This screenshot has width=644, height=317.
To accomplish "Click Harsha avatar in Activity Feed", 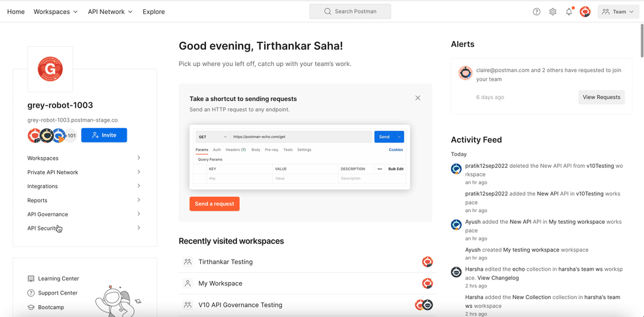I will coord(456,272).
